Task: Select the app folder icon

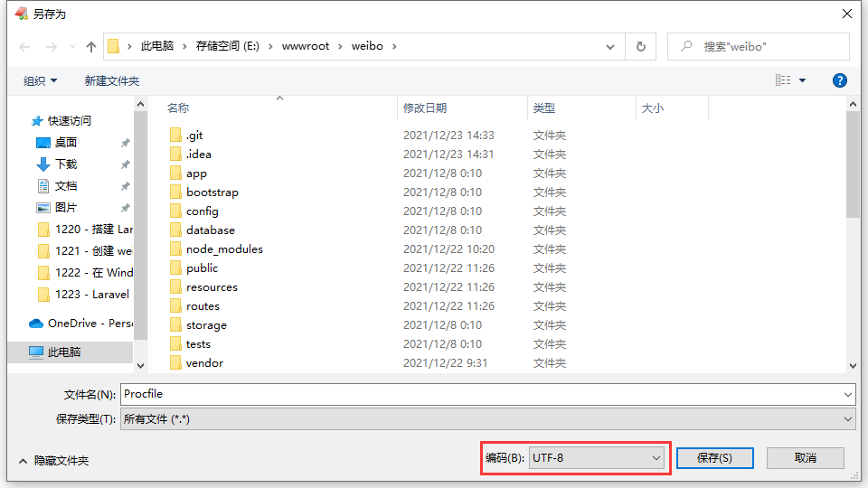Action: (x=176, y=174)
